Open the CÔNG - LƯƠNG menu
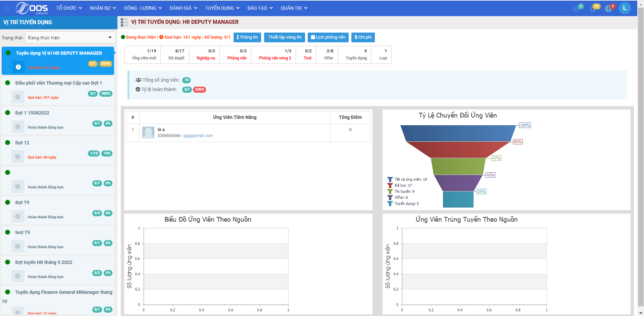This screenshot has height=316, width=644. pyautogui.click(x=143, y=8)
